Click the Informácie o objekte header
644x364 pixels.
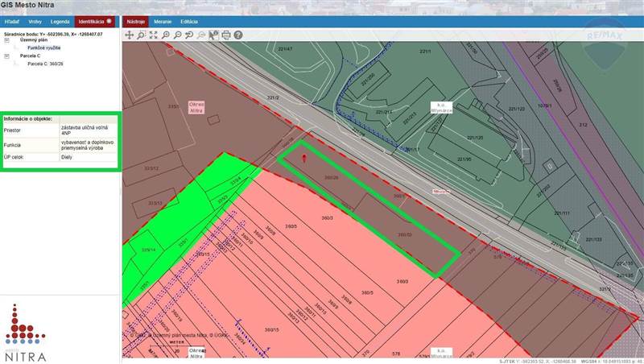(28, 118)
